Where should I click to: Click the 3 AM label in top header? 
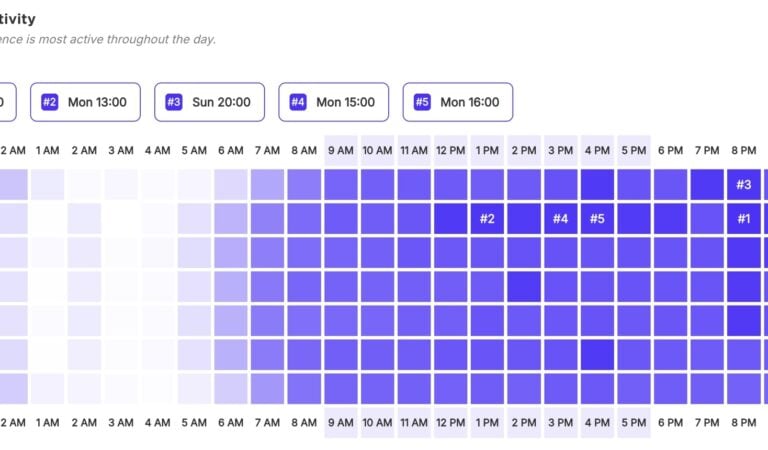120,151
